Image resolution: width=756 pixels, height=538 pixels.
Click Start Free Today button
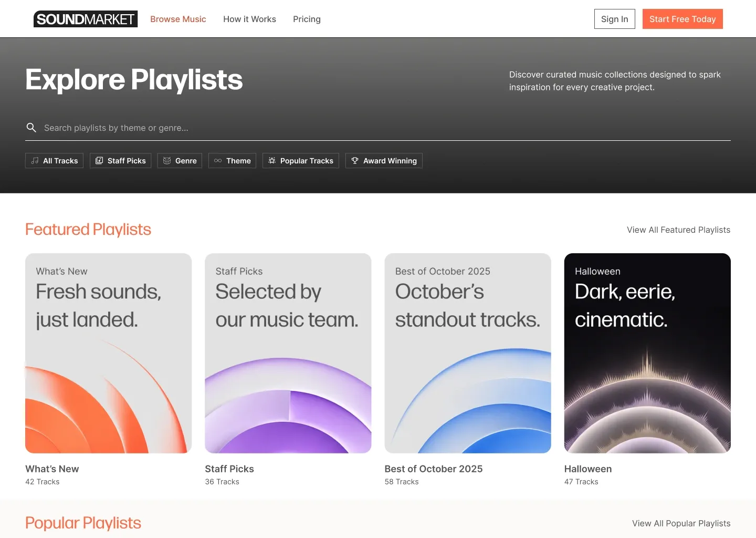(x=682, y=19)
